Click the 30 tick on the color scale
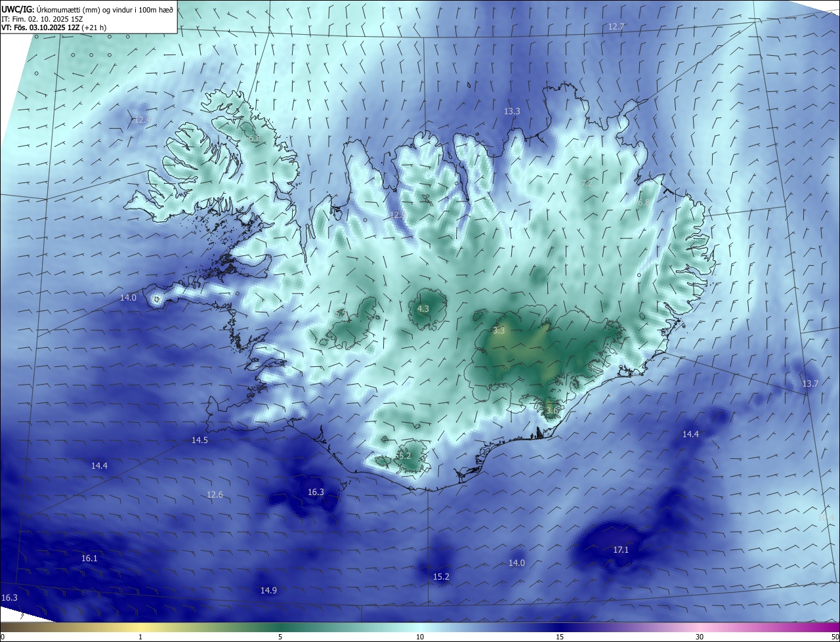 700,637
